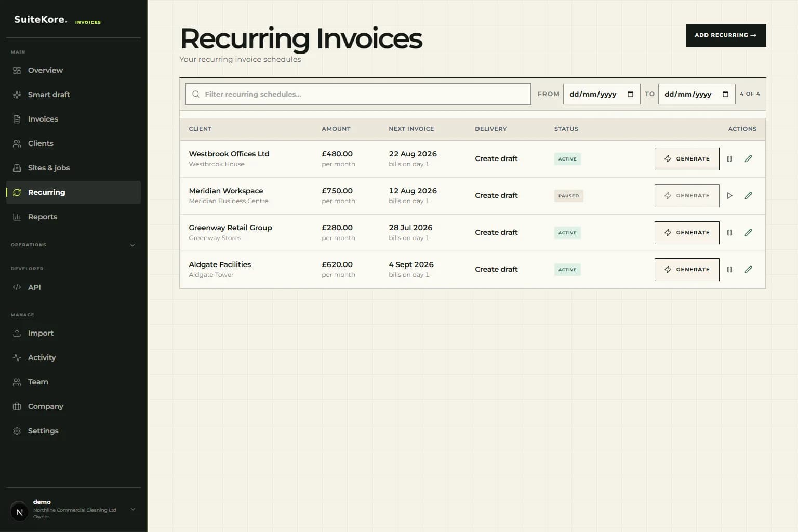Edit the Aldgate Facilities schedule
Viewport: 798px width, 532px height.
click(748, 270)
